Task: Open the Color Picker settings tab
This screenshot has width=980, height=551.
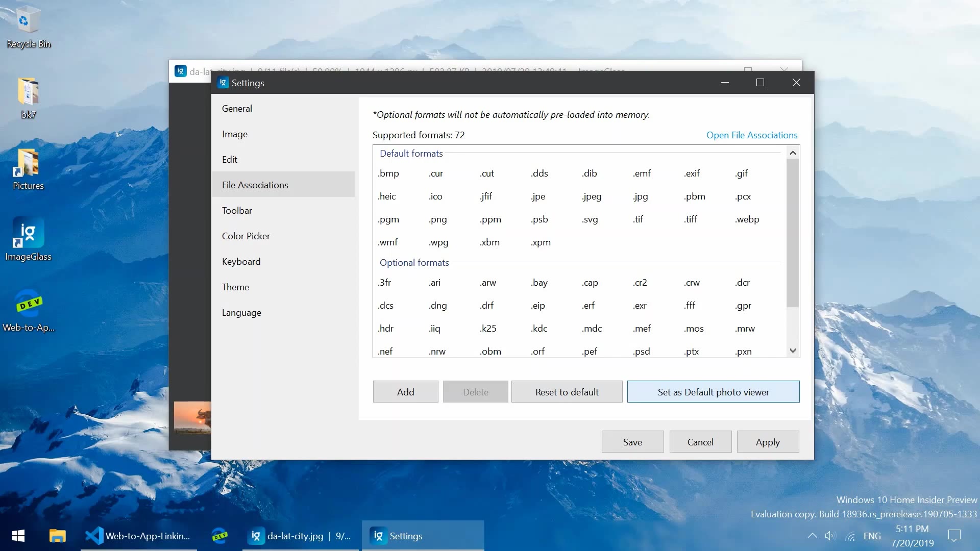Action: pyautogui.click(x=283, y=236)
